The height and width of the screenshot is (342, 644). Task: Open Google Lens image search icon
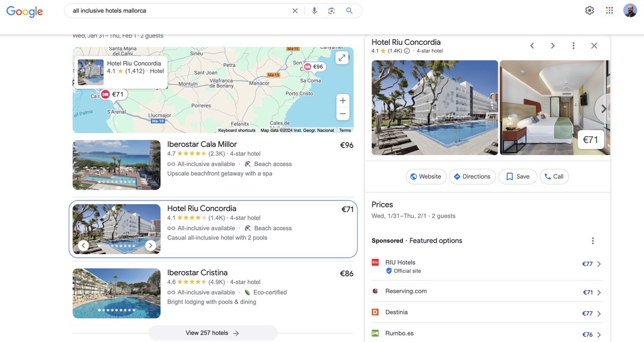pos(332,11)
